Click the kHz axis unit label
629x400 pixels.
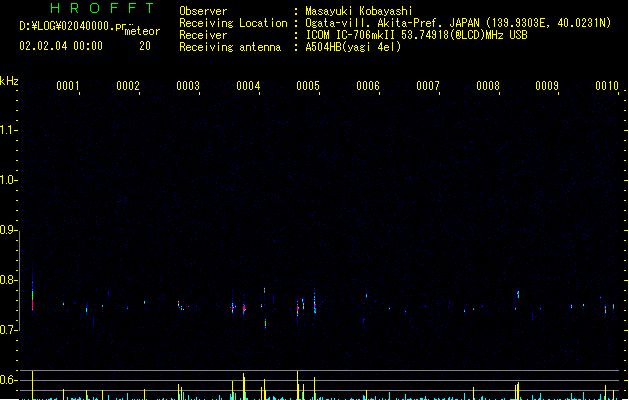tap(9, 81)
